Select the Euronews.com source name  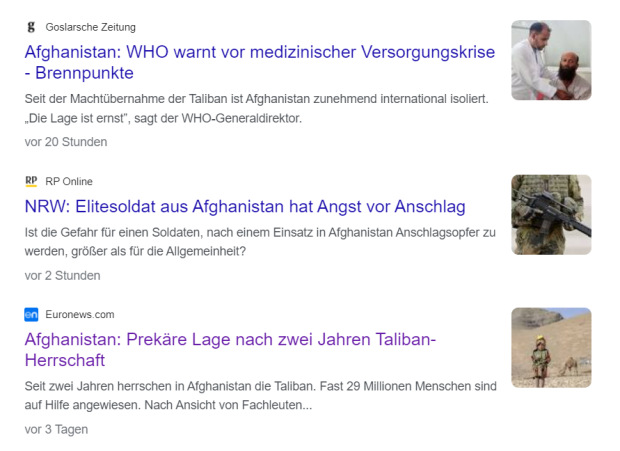80,315
